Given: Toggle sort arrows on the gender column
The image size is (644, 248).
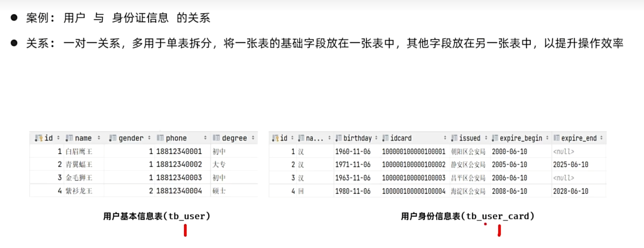Looking at the screenshot, I should point(149,138).
